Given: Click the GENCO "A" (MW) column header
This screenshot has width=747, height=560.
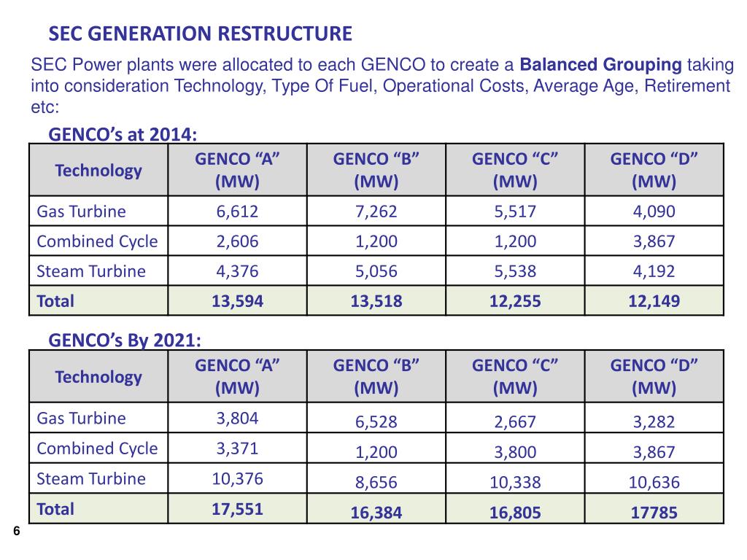Looking at the screenshot, I should click(x=237, y=170).
